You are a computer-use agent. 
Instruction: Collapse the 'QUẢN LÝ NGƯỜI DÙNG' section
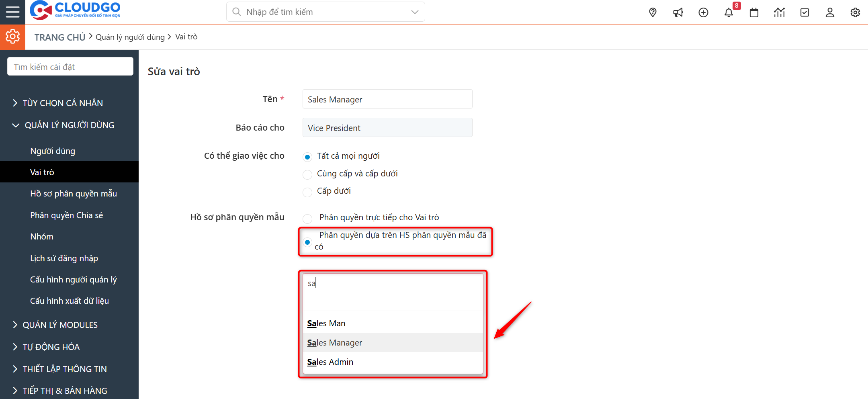pyautogui.click(x=69, y=125)
